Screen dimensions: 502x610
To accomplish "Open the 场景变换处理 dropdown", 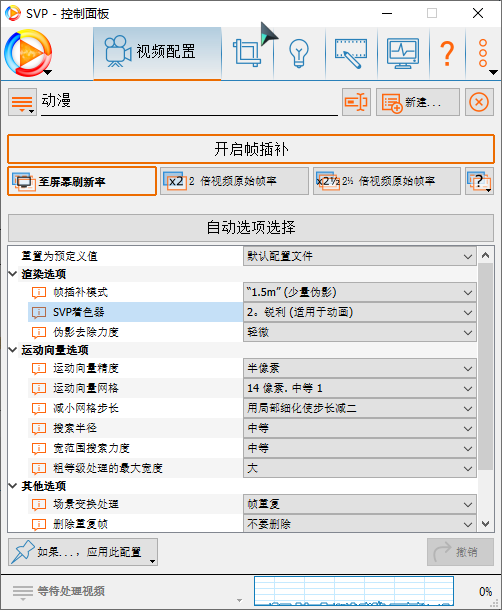I will (x=360, y=504).
